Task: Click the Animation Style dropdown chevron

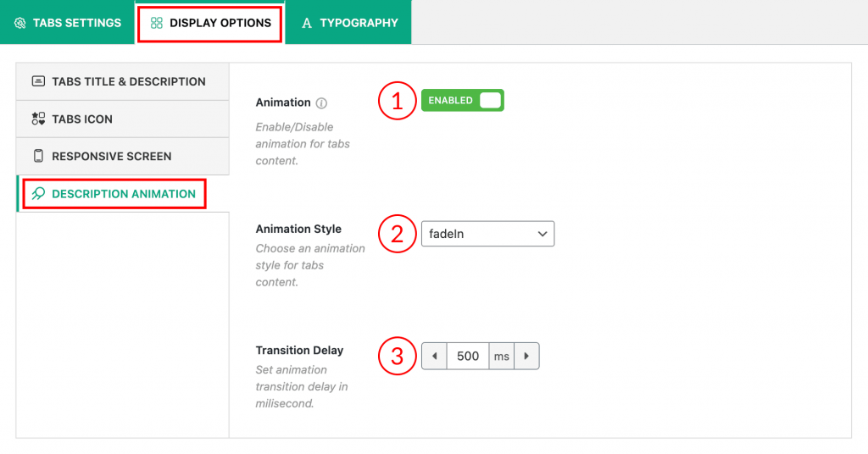Action: point(542,234)
